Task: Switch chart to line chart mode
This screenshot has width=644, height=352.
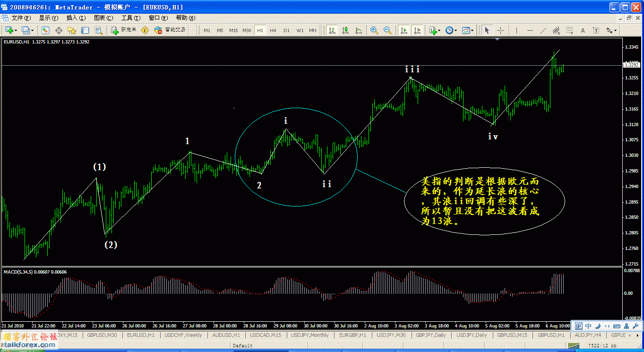Action: tap(359, 30)
